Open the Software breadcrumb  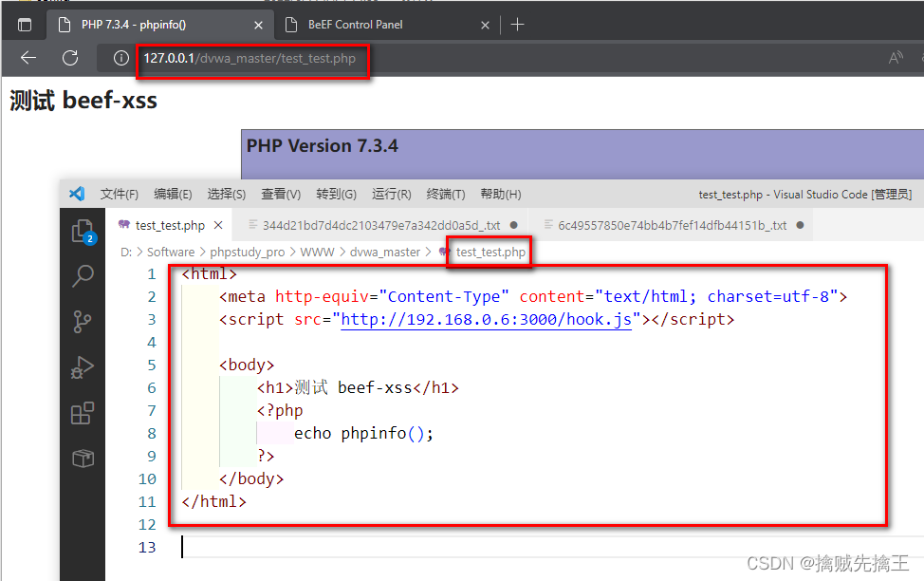[171, 253]
